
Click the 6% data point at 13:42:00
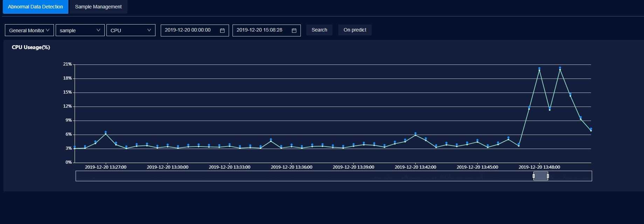[415, 135]
